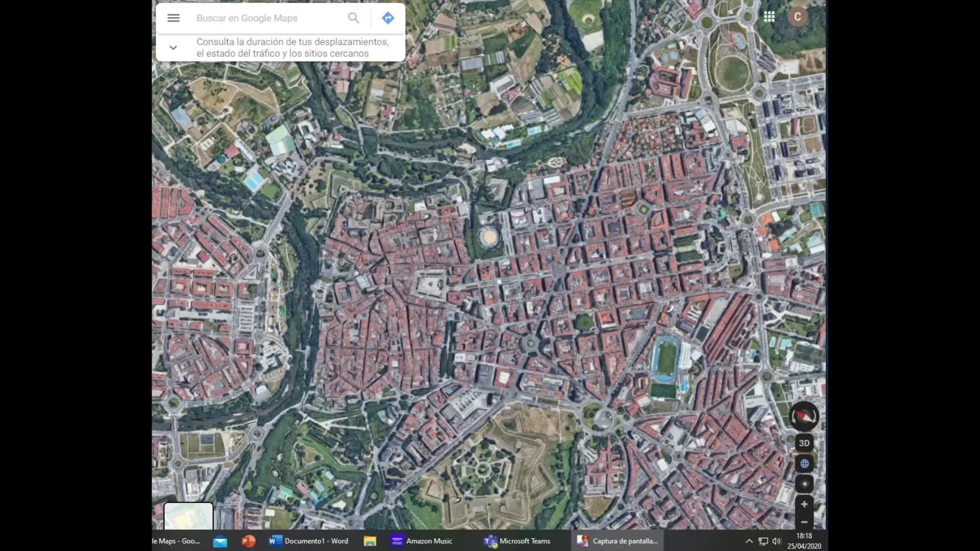Click the search magnifier icon
The width and height of the screenshot is (980, 551).
click(353, 18)
